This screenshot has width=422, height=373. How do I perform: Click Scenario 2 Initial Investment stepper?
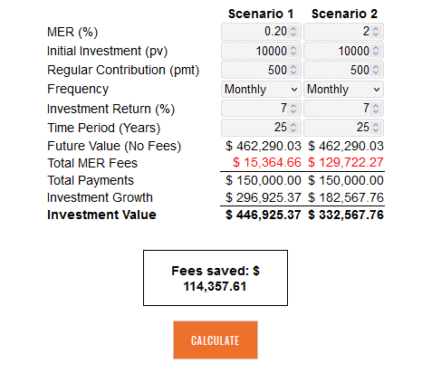(376, 51)
